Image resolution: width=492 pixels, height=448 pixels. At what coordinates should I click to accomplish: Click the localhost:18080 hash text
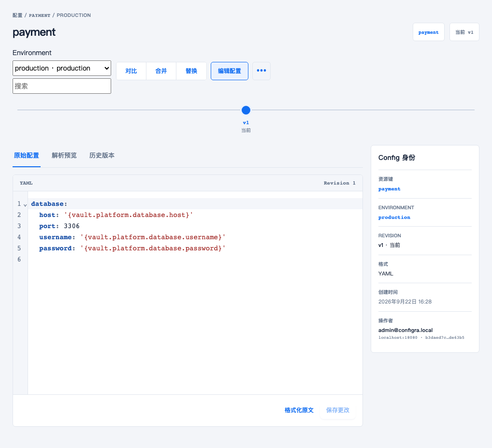pyautogui.click(x=421, y=337)
